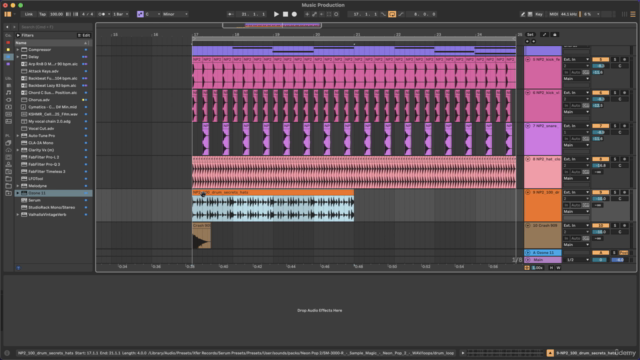The height and width of the screenshot is (360, 640).
Task: Click the Key map mode button
Action: tap(539, 14)
